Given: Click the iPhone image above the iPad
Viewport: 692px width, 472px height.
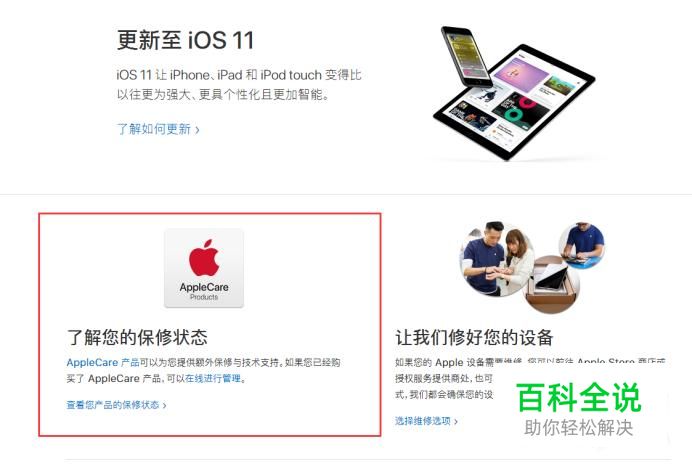Looking at the screenshot, I should 466,56.
